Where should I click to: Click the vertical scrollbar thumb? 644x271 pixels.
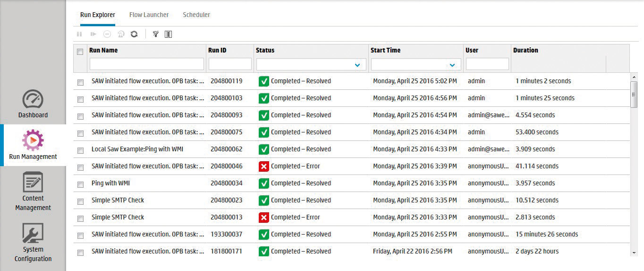pos(634,94)
